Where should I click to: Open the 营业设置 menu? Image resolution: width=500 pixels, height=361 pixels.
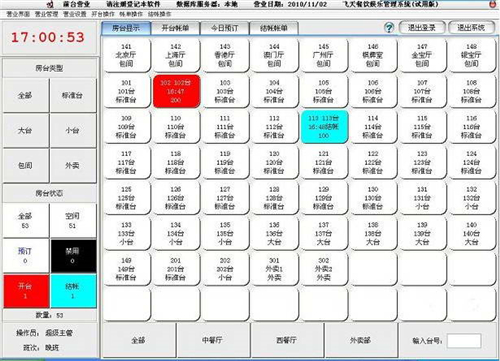pyautogui.click(x=75, y=14)
